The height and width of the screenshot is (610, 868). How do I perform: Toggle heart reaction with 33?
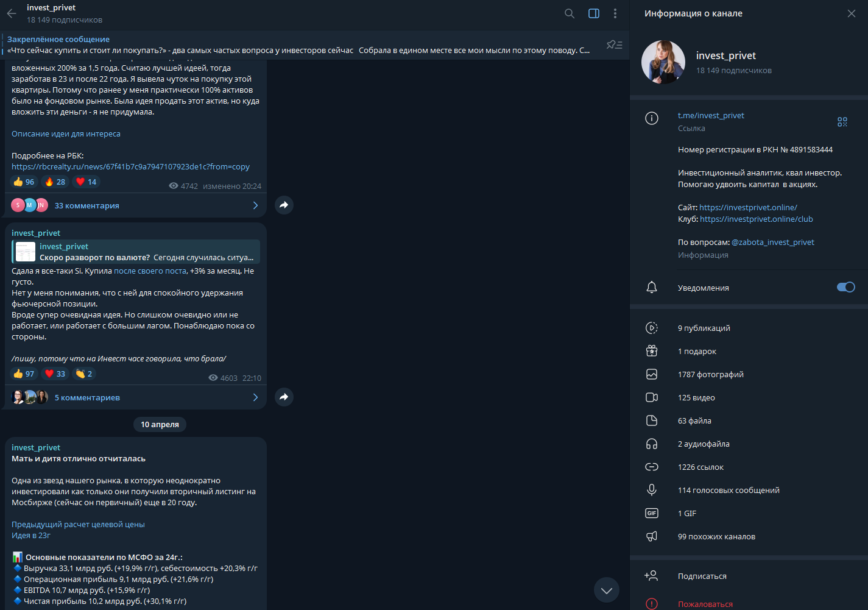pyautogui.click(x=55, y=374)
